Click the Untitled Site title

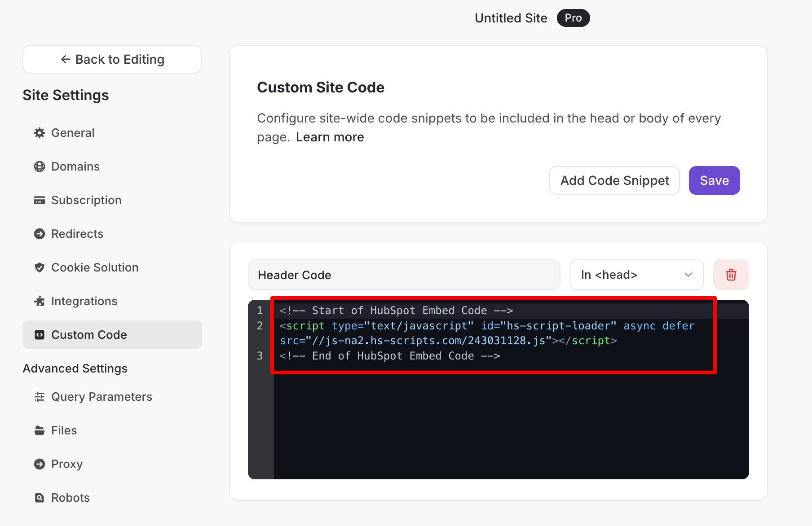click(511, 18)
